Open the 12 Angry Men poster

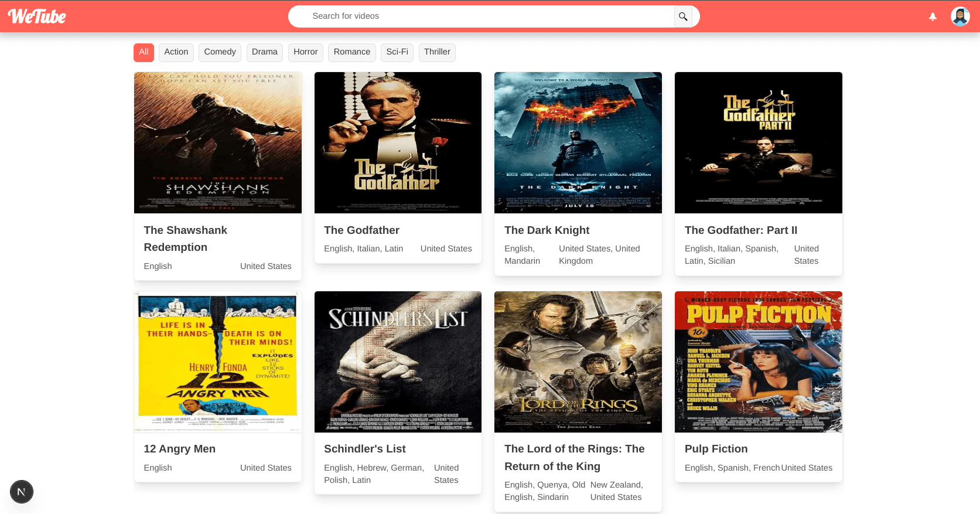(218, 362)
